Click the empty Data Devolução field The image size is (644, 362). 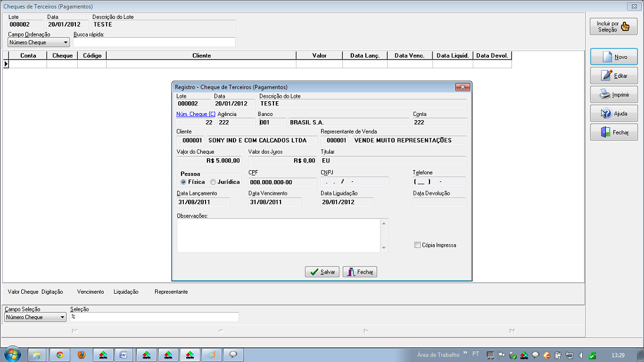point(440,202)
